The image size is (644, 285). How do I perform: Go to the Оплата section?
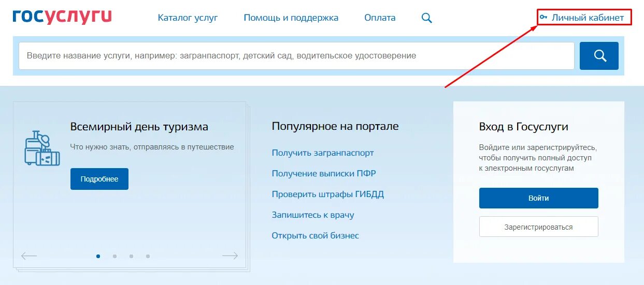pos(380,18)
